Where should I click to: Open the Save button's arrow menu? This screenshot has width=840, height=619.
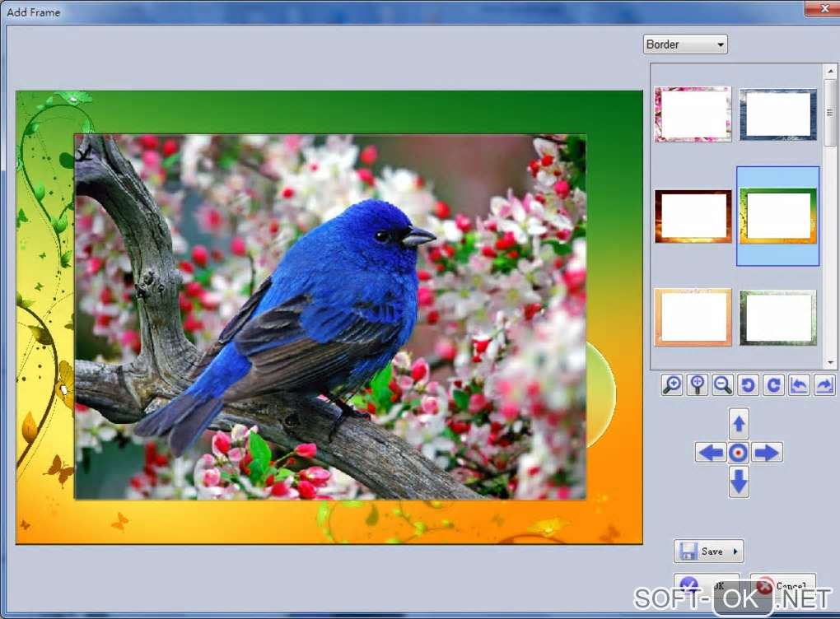[x=735, y=551]
